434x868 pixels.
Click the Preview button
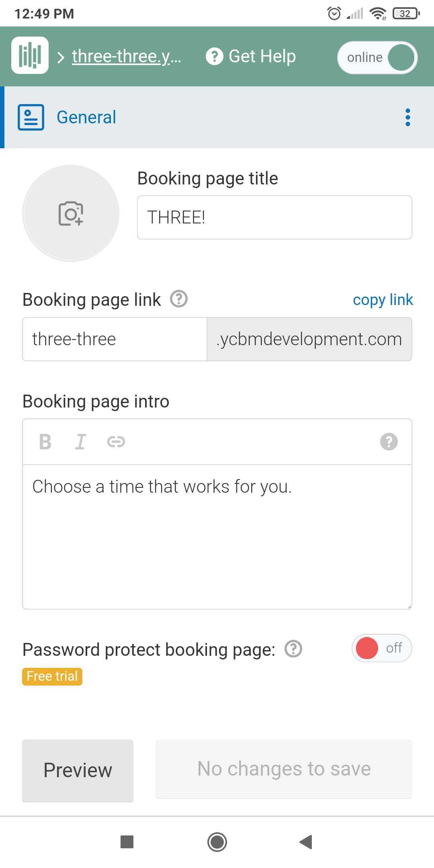tap(78, 770)
